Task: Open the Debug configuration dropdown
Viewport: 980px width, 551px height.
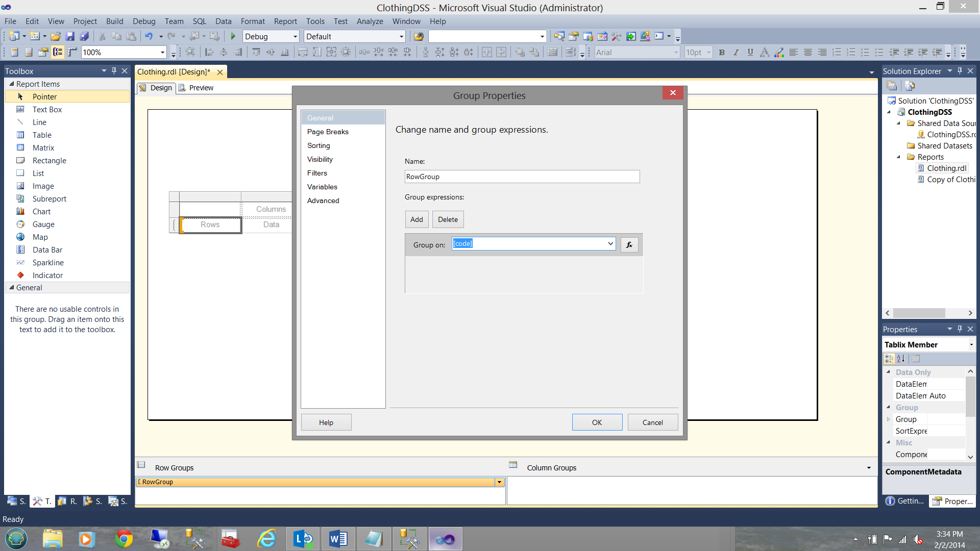Action: [295, 37]
